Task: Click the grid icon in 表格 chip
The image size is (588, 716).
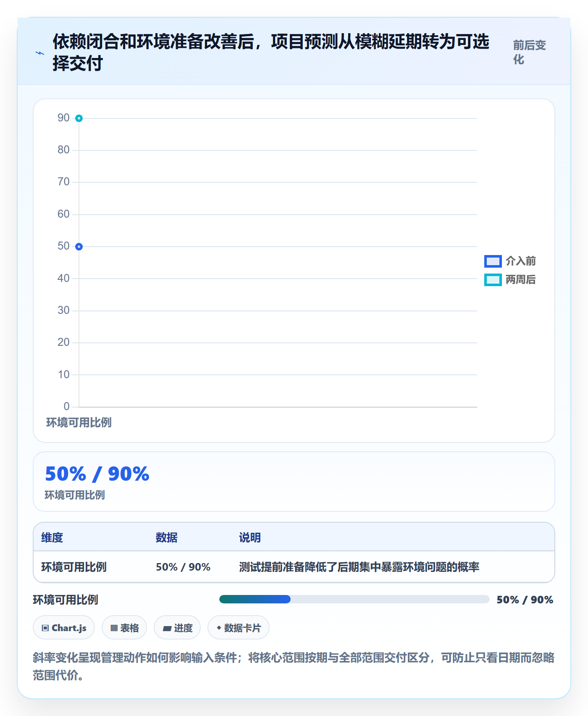Action: coord(114,628)
